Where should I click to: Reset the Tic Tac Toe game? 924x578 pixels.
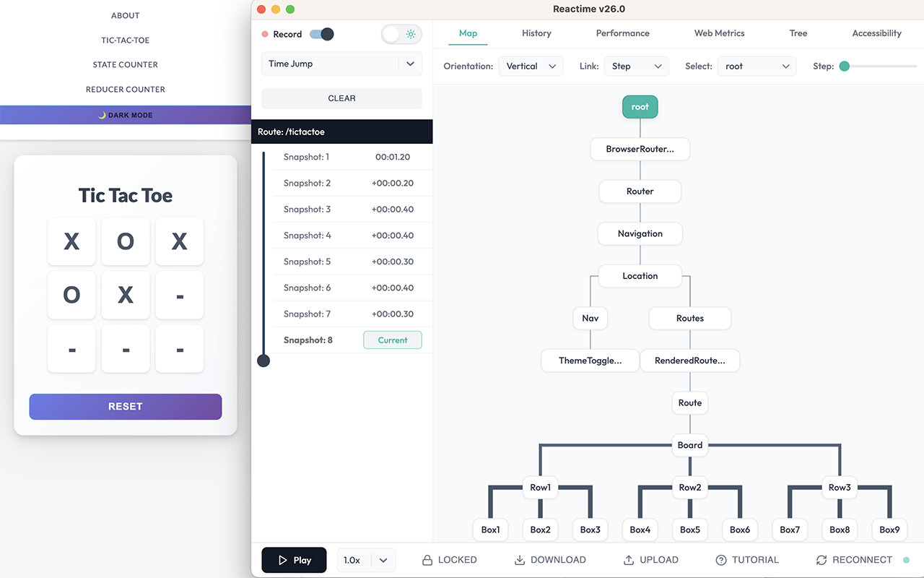click(126, 407)
